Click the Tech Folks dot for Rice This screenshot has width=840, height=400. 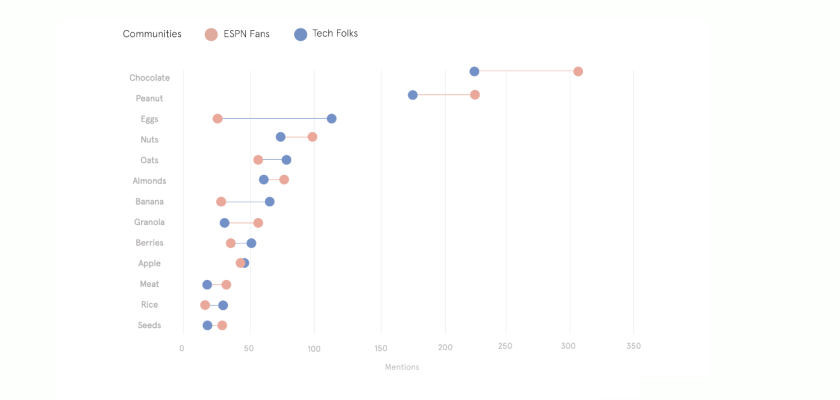(223, 305)
